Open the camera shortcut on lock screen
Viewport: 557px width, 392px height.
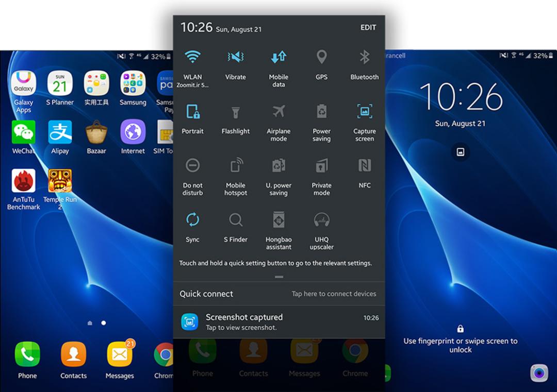coord(539,373)
